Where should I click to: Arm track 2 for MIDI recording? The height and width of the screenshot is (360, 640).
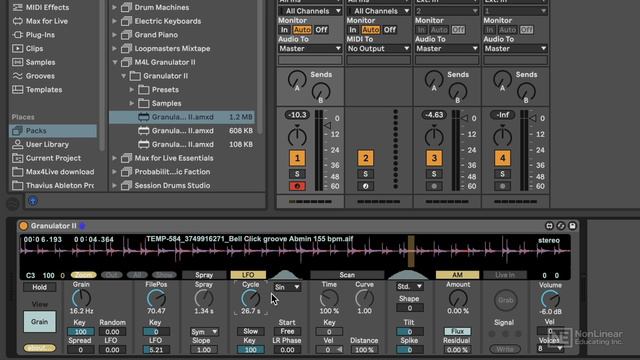click(366, 186)
